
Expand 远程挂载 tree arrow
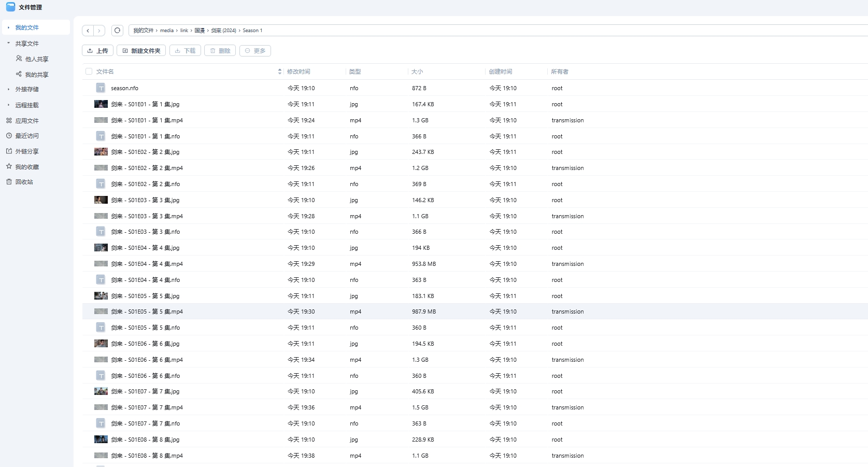pyautogui.click(x=8, y=105)
